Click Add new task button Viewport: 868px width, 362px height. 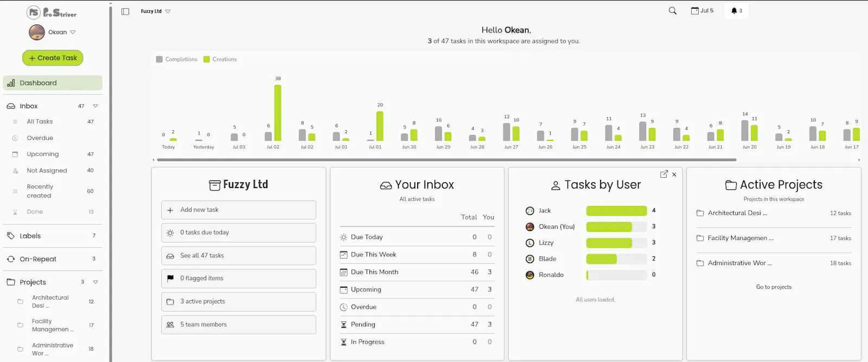coord(239,210)
